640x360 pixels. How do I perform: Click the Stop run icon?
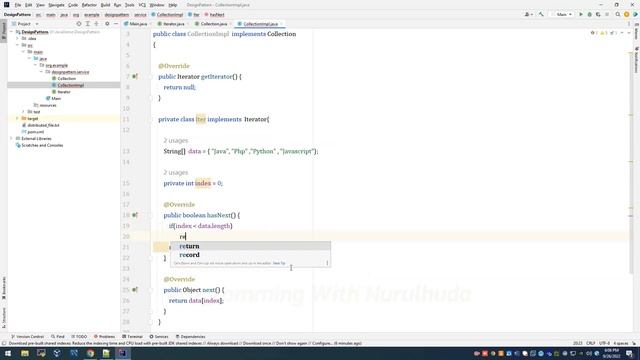[x=607, y=14]
